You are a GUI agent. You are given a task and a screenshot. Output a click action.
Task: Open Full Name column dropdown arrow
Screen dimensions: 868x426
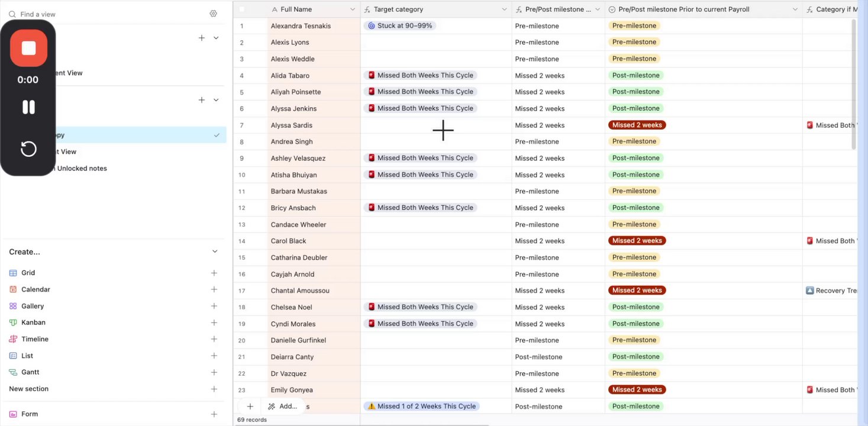[353, 9]
